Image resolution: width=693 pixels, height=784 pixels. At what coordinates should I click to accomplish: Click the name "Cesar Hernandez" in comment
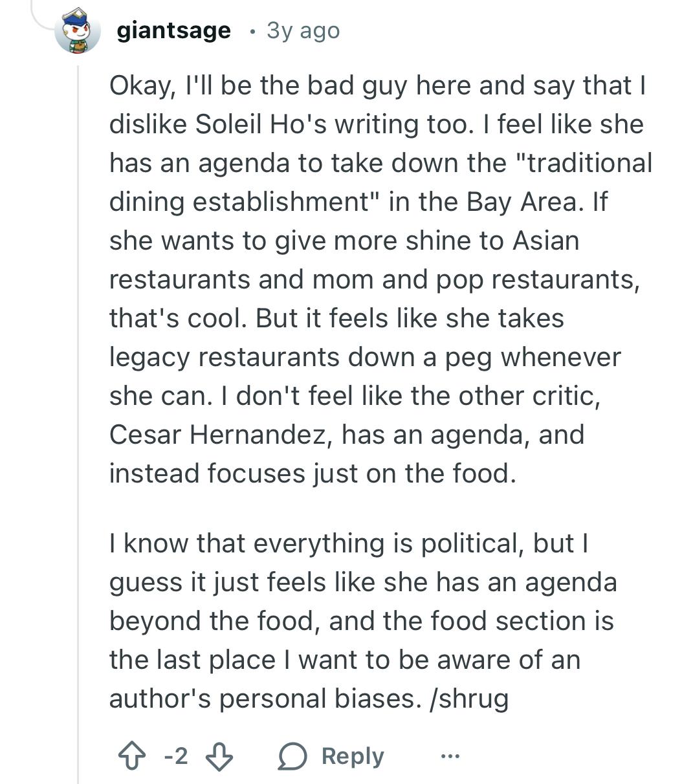(x=217, y=435)
